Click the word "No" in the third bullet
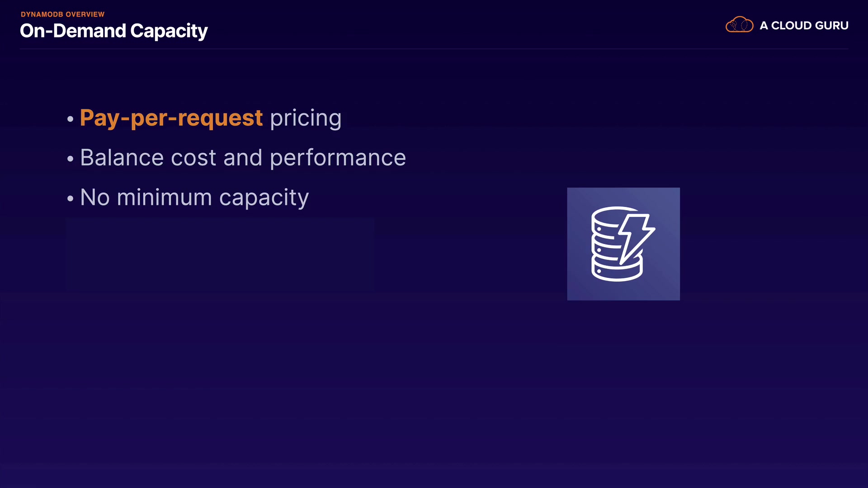Viewport: 868px width, 488px height. pyautogui.click(x=95, y=197)
